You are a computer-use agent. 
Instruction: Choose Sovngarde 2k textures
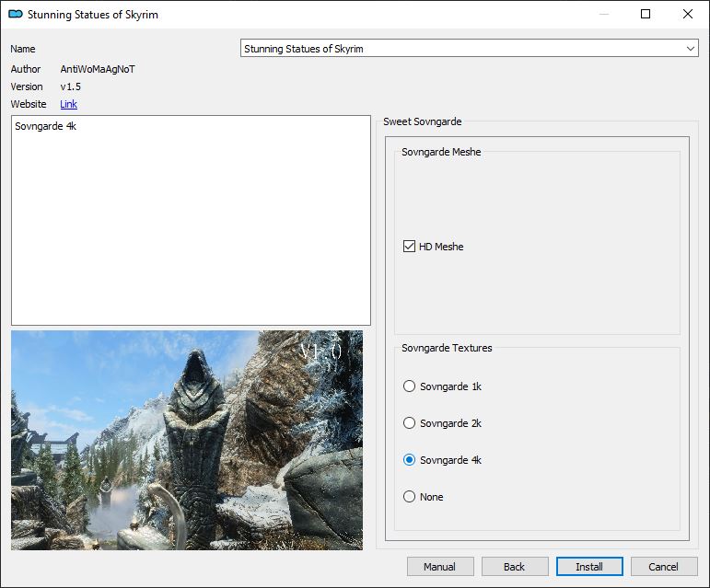pos(409,423)
